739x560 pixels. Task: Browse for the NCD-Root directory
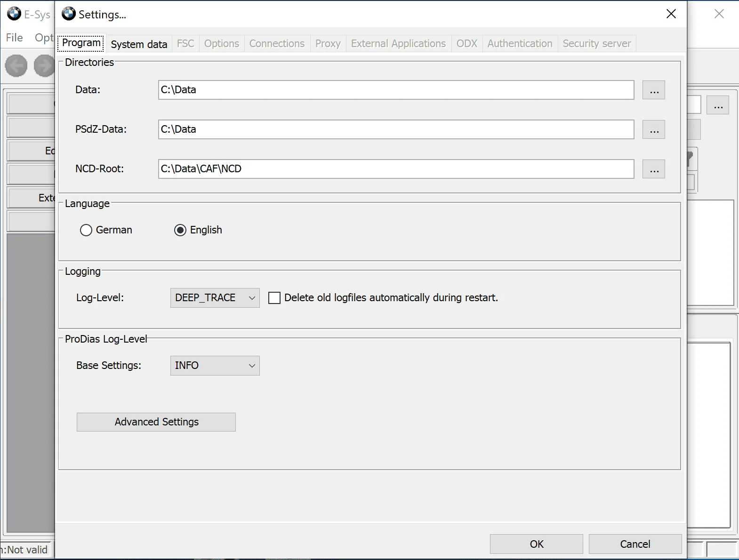tap(654, 169)
